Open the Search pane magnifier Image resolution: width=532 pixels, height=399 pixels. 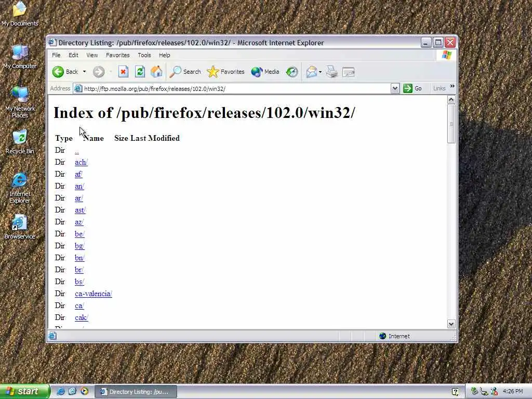185,72
